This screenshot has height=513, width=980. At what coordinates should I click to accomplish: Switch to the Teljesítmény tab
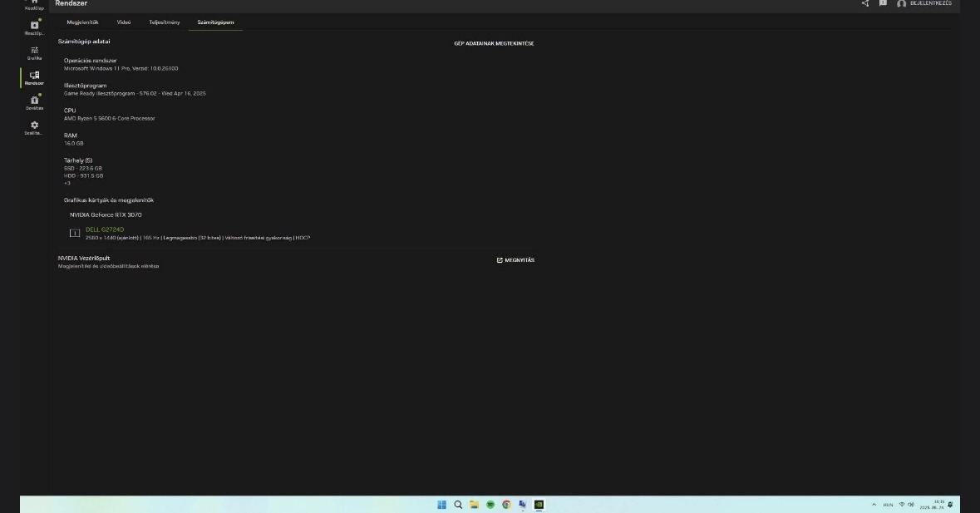click(x=165, y=22)
